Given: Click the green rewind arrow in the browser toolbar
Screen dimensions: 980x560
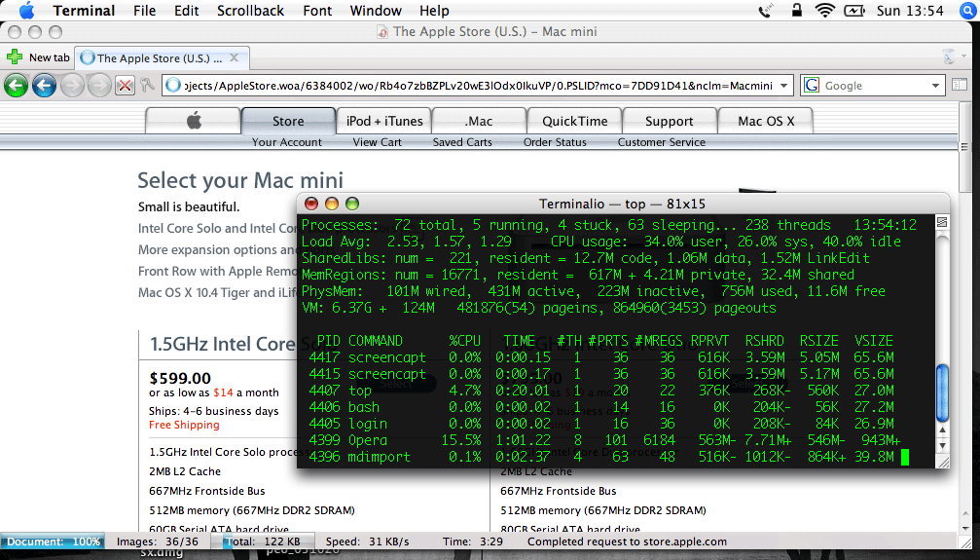Looking at the screenshot, I should tap(16, 86).
